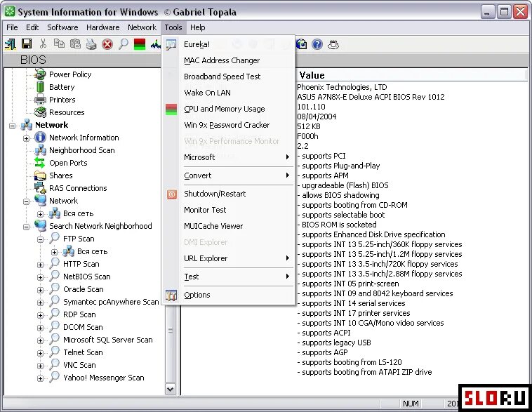The height and width of the screenshot is (412, 532).
Task: Click the Shares folder icon
Action: pyautogui.click(x=40, y=175)
